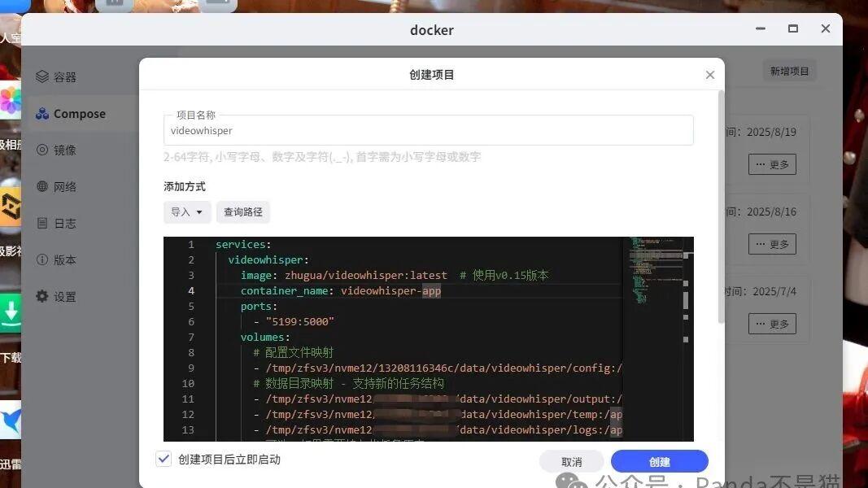
Task: Click the blue 创建 button
Action: (659, 461)
